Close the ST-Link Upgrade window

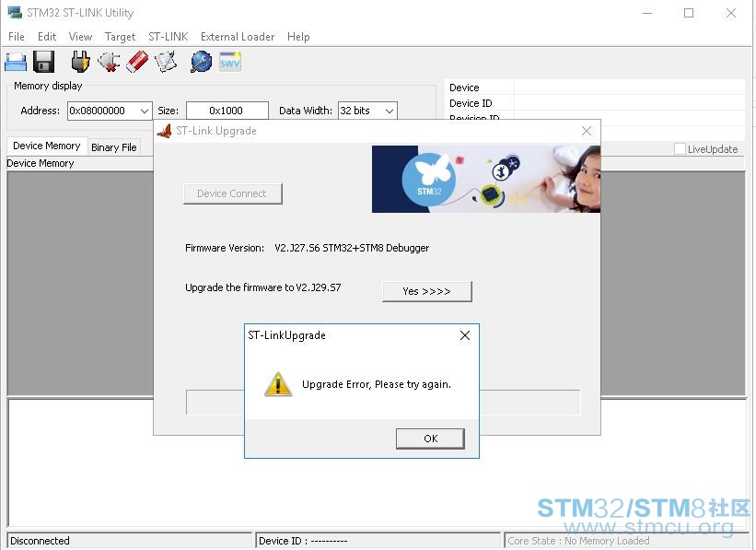click(587, 131)
